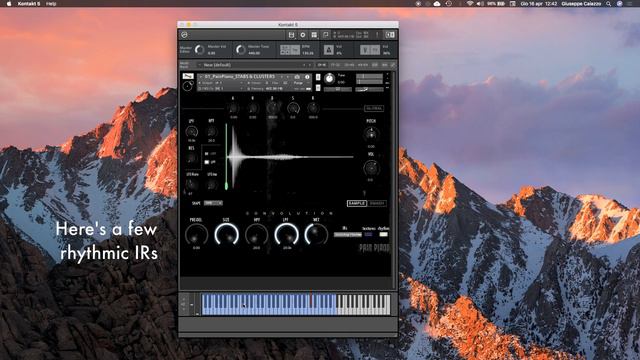Click the envelope H knob
Screen dimensions: 640x360
click(x=253, y=108)
